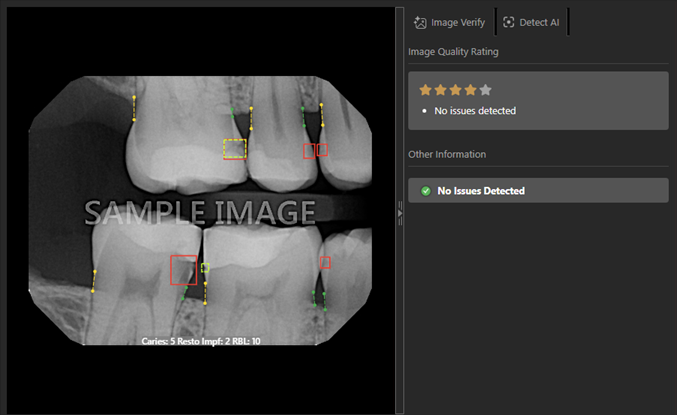Click the Caries Resto Impf RBL summary text
The width and height of the screenshot is (677, 415).
[x=201, y=341]
